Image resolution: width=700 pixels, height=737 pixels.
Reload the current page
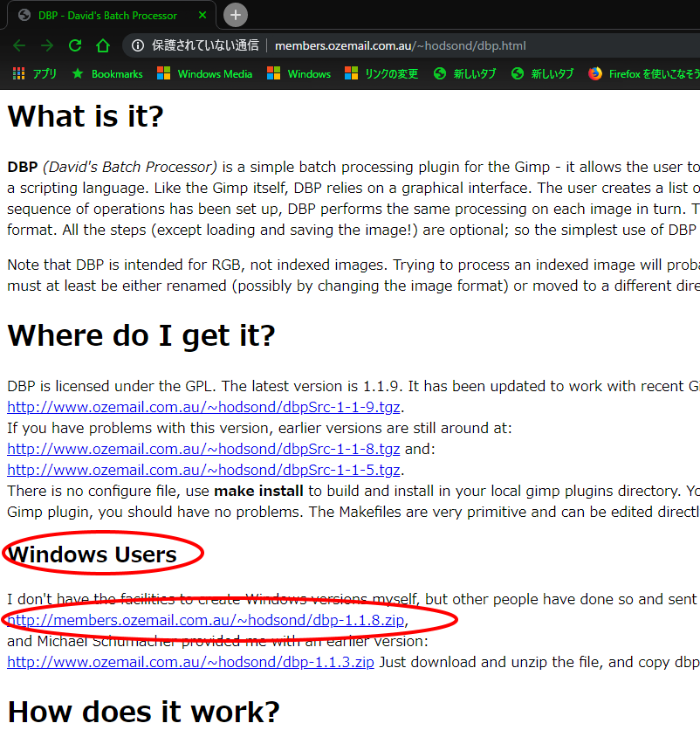pos(75,45)
